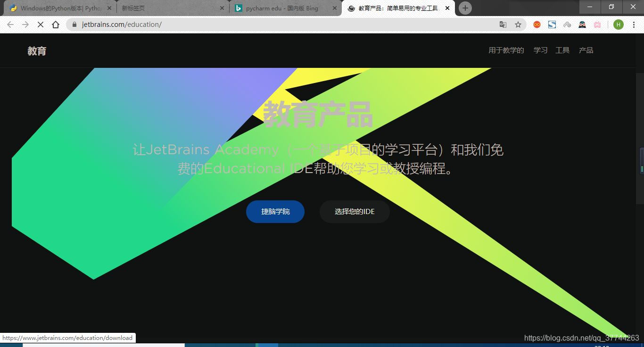Open the 工具 navigation item
The image size is (644, 347).
click(562, 50)
